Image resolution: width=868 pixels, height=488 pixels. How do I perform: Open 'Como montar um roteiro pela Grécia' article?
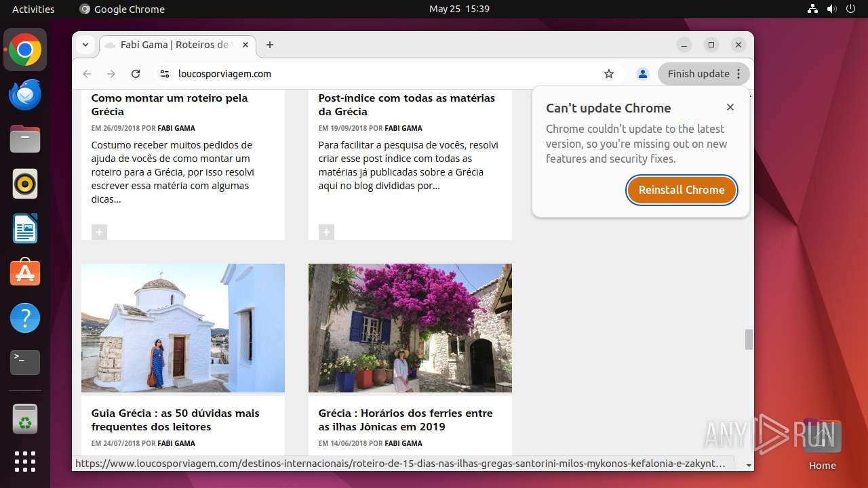(x=170, y=105)
